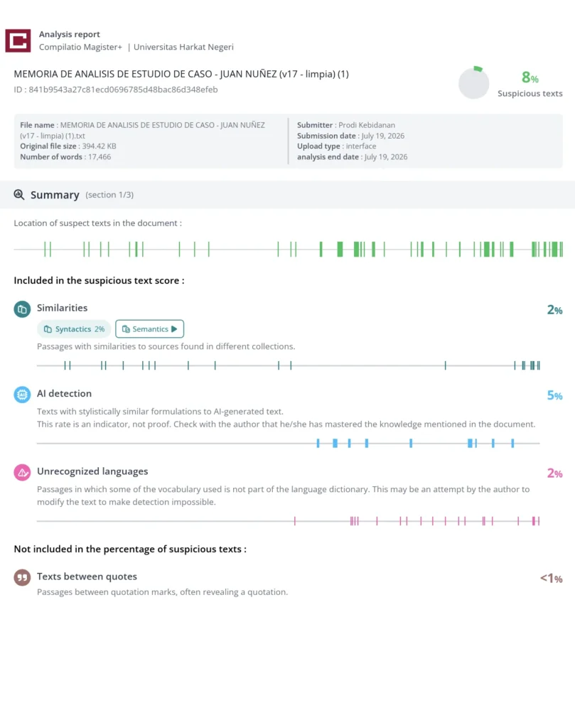This screenshot has height=728, width=575.
Task: Click the Similarities 2% score
Action: tap(554, 310)
